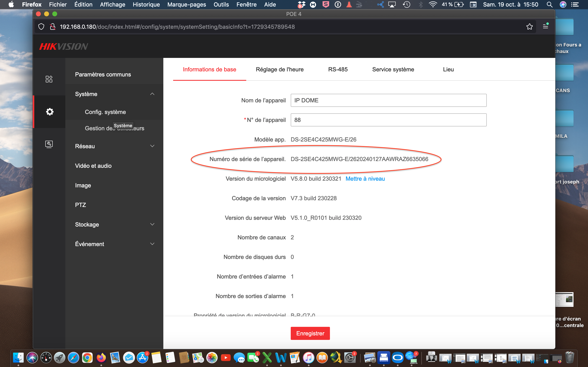Select the gear configuration sidebar icon

(x=50, y=112)
